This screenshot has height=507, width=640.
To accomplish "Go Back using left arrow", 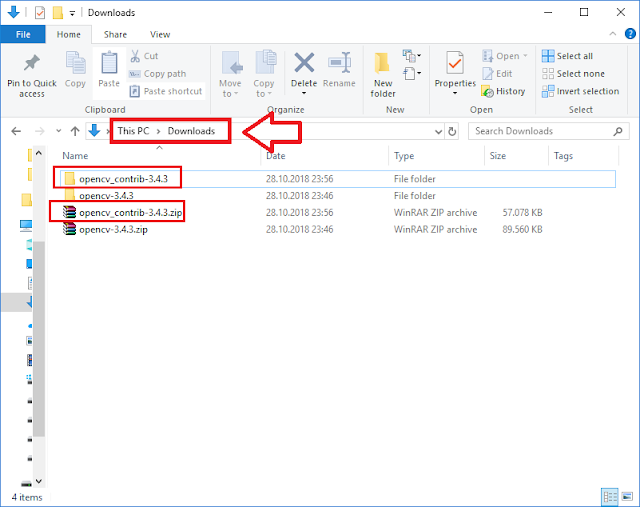I will [x=16, y=131].
